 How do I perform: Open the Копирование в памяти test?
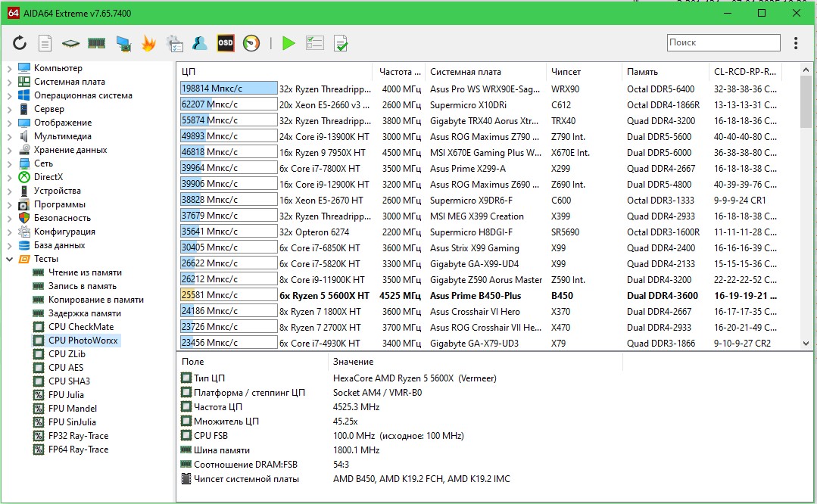96,300
